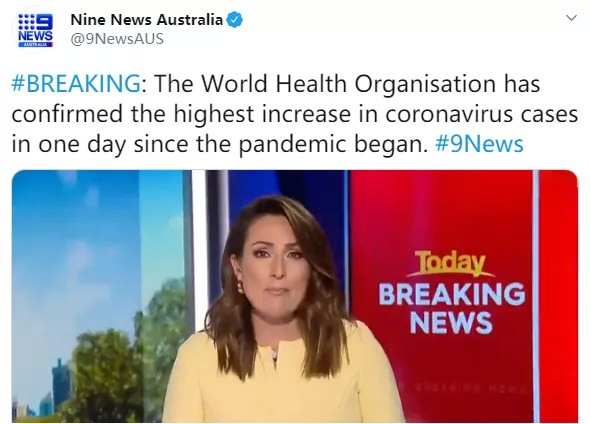Image resolution: width=590 pixels, height=424 pixels.
Task: Follow the #9News hashtag
Action: point(479,144)
